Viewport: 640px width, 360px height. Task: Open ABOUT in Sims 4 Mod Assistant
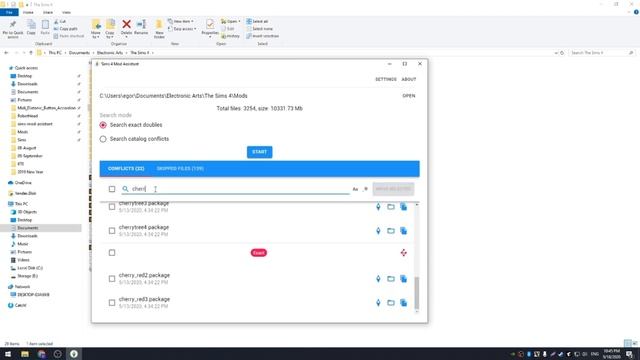(x=409, y=79)
